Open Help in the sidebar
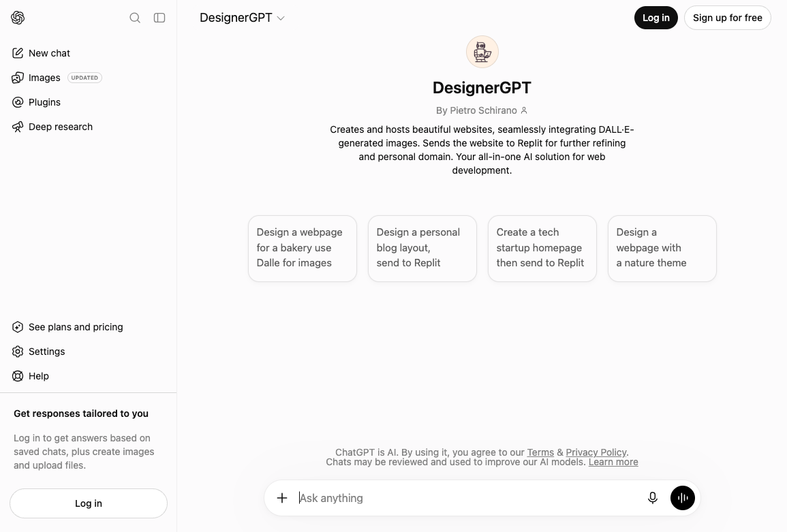Viewport: 787px width, 532px height. click(89, 377)
